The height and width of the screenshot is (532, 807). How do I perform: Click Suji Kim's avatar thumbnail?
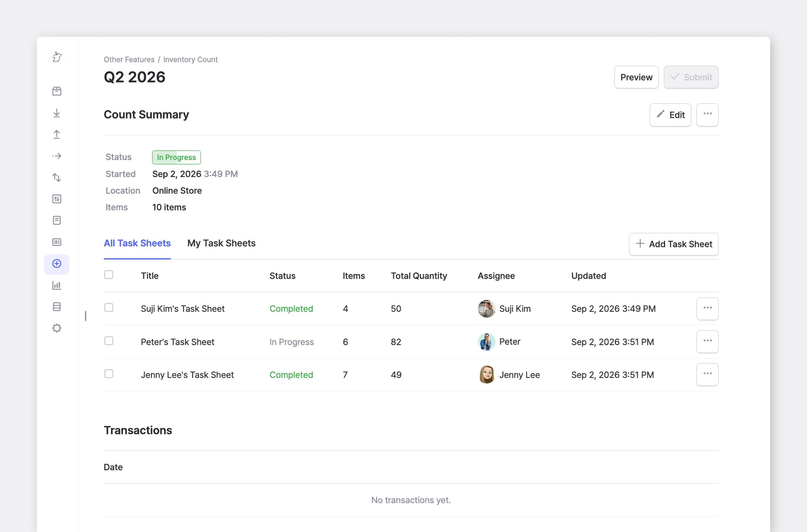pyautogui.click(x=487, y=309)
